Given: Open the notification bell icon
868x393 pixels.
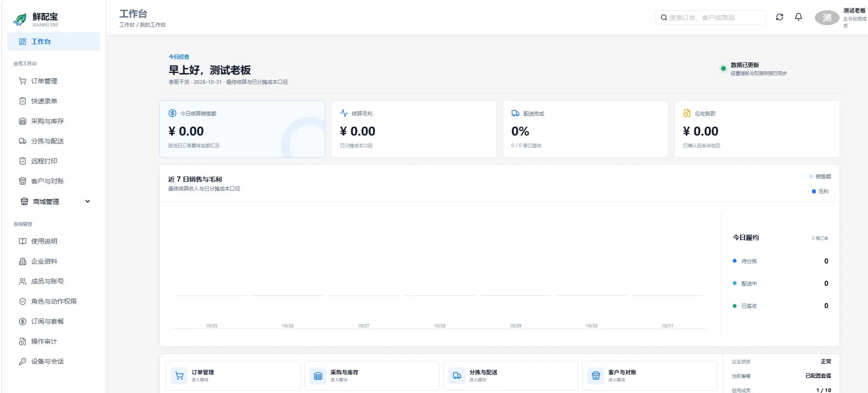Looking at the screenshot, I should (x=799, y=17).
